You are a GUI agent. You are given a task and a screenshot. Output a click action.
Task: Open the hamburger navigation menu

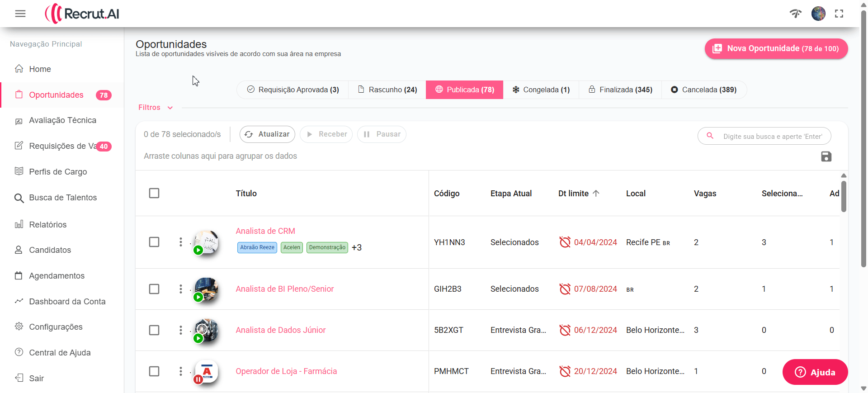click(x=20, y=14)
